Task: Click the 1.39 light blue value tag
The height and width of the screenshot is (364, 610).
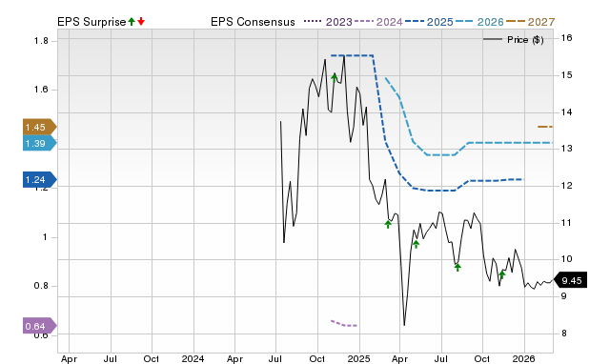Action: [40, 143]
